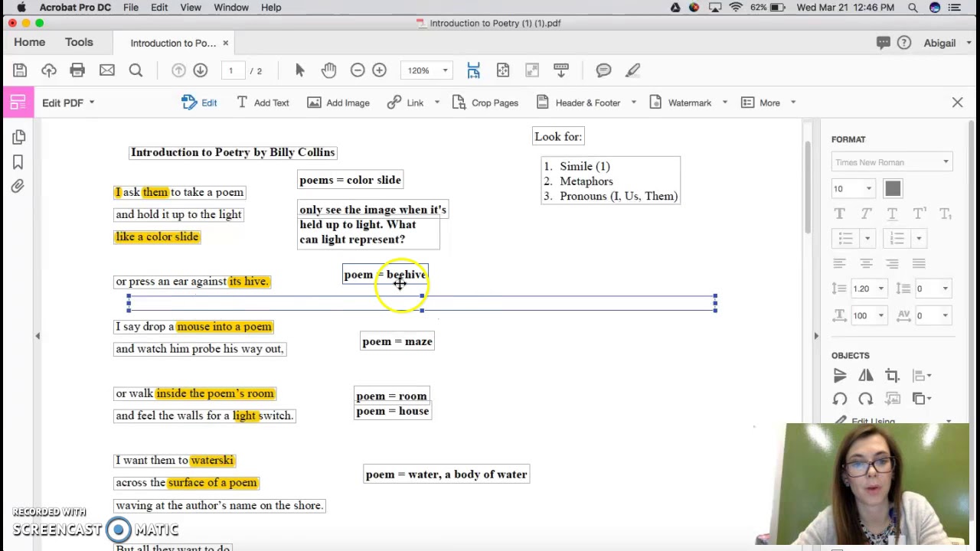980x551 pixels.
Task: Click the flip vertical triangle icon
Action: coord(840,376)
